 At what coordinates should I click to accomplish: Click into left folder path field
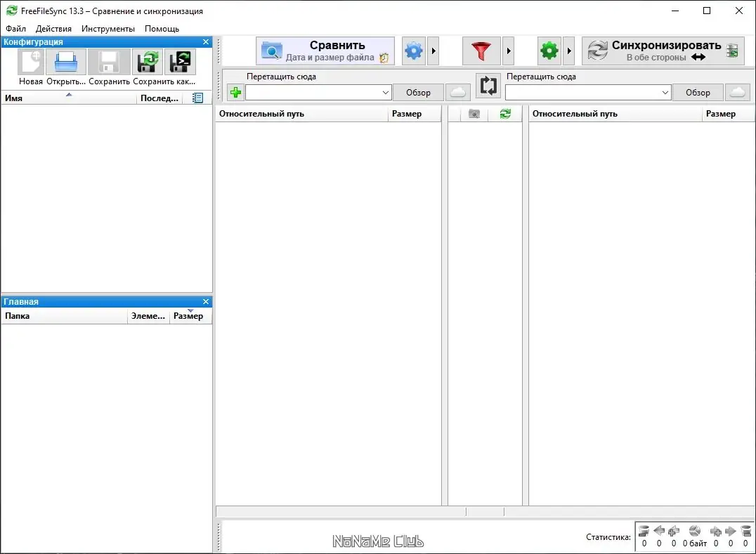(313, 92)
